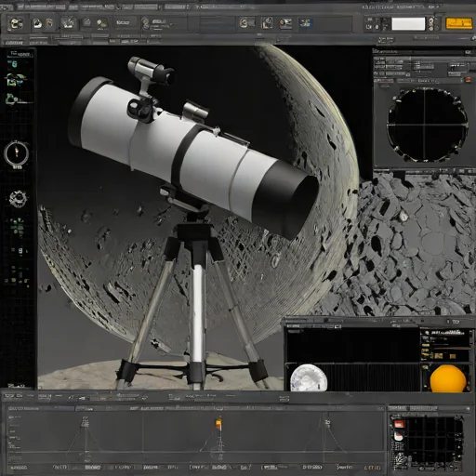
Task: Click the dark grid area in bottom-right panel
Action: [434, 440]
